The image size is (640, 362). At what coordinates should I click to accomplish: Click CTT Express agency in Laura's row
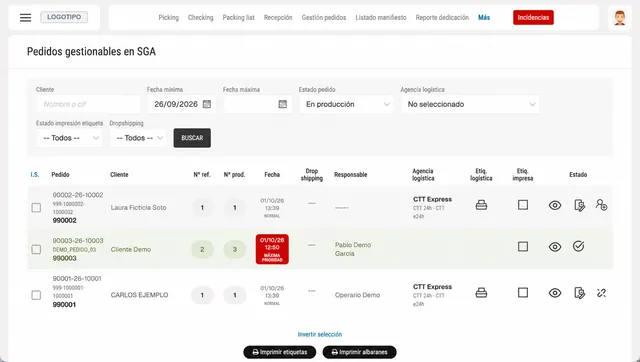432,199
